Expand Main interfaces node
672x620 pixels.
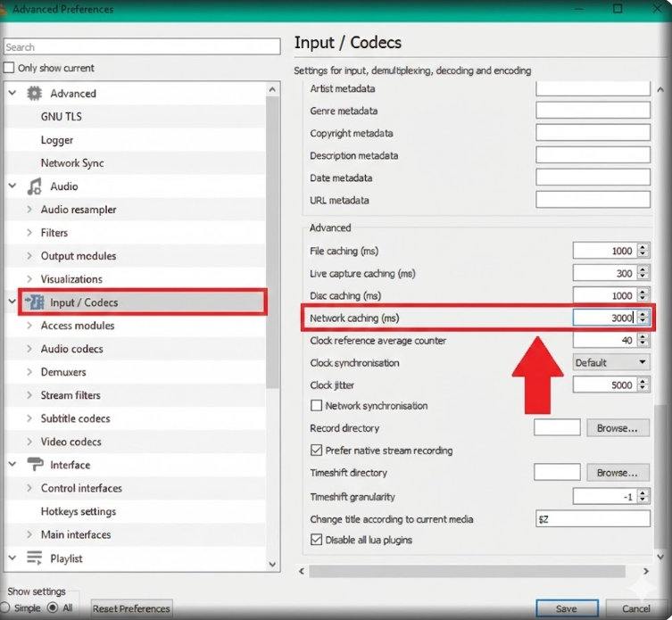point(29,533)
